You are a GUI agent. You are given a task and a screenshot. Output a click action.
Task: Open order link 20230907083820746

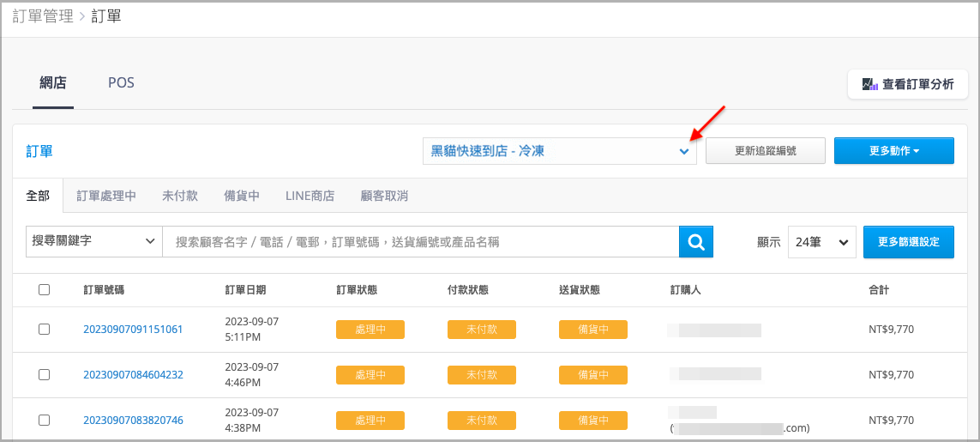[x=133, y=420]
